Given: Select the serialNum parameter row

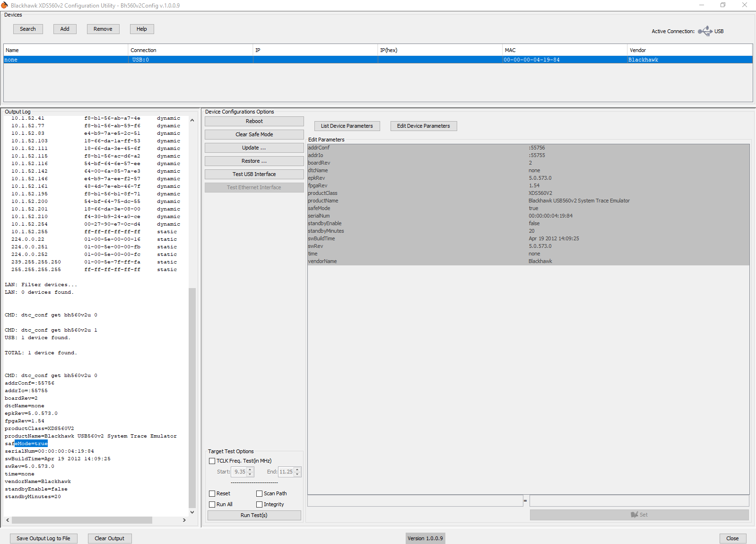Looking at the screenshot, I should point(529,216).
